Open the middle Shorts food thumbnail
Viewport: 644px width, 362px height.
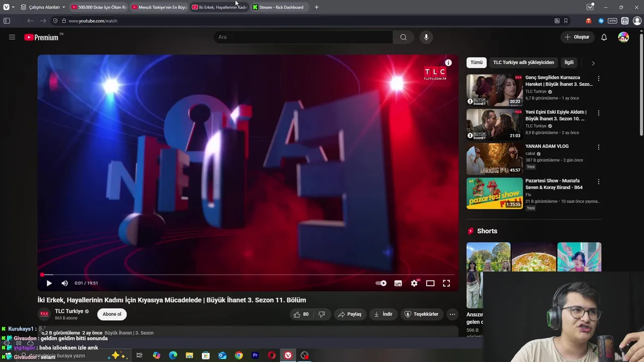(534, 257)
